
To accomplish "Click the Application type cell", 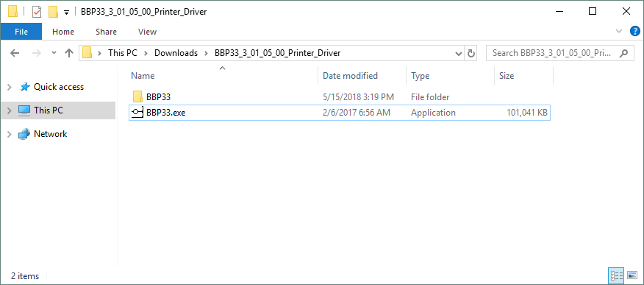I will (x=433, y=112).
